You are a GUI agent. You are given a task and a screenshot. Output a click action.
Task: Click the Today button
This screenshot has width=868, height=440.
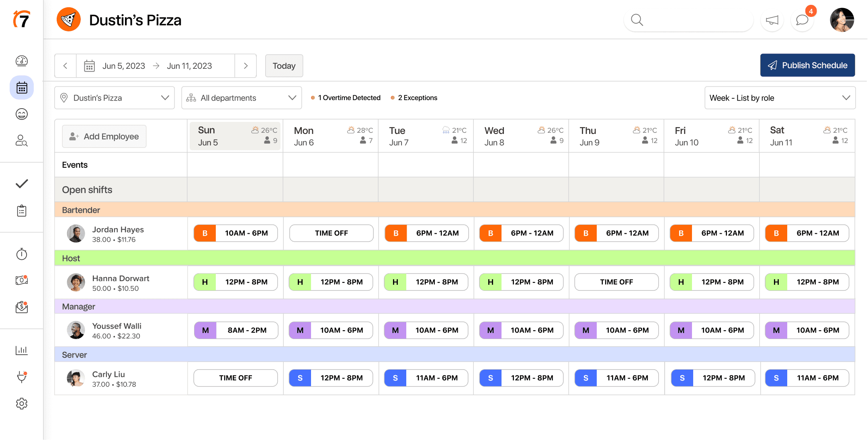pyautogui.click(x=284, y=66)
